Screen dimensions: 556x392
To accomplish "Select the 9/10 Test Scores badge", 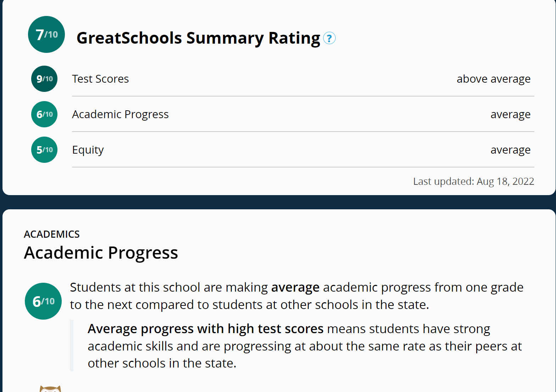I will pyautogui.click(x=44, y=79).
